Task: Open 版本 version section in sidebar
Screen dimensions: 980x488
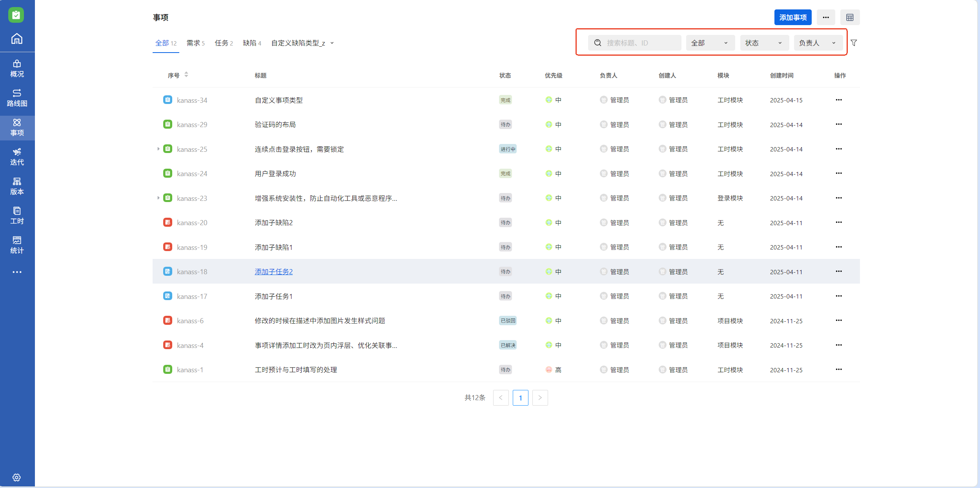Action: coord(17,186)
